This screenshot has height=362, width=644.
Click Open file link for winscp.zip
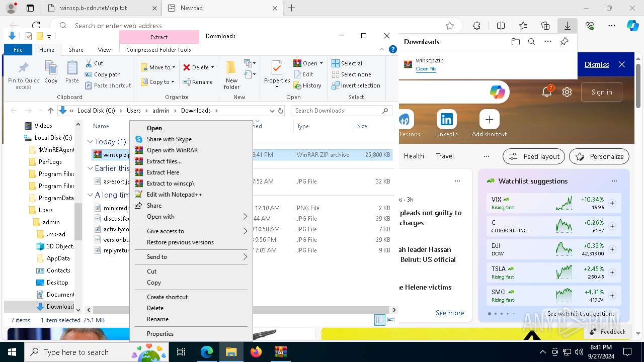(426, 69)
